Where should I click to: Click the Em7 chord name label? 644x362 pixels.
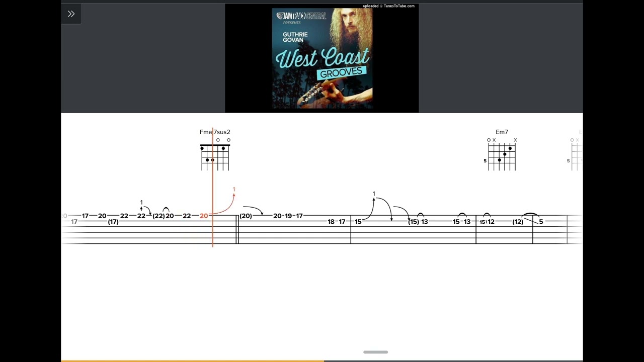(x=502, y=132)
